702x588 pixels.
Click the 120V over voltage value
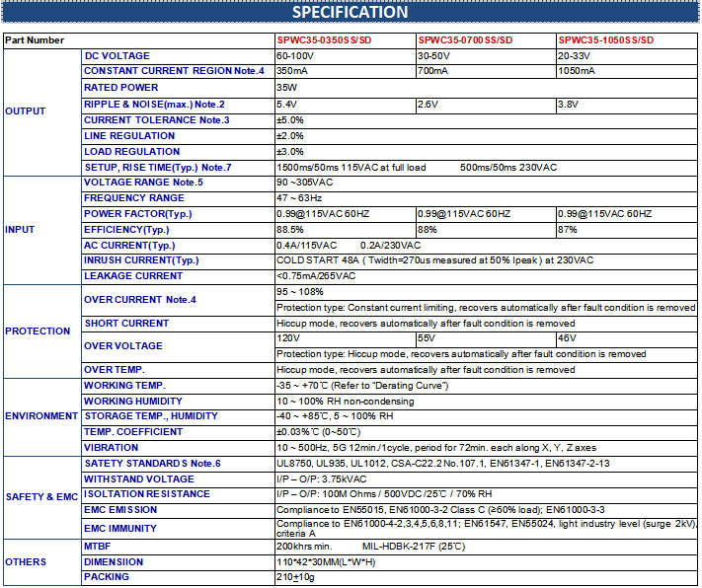coord(287,338)
